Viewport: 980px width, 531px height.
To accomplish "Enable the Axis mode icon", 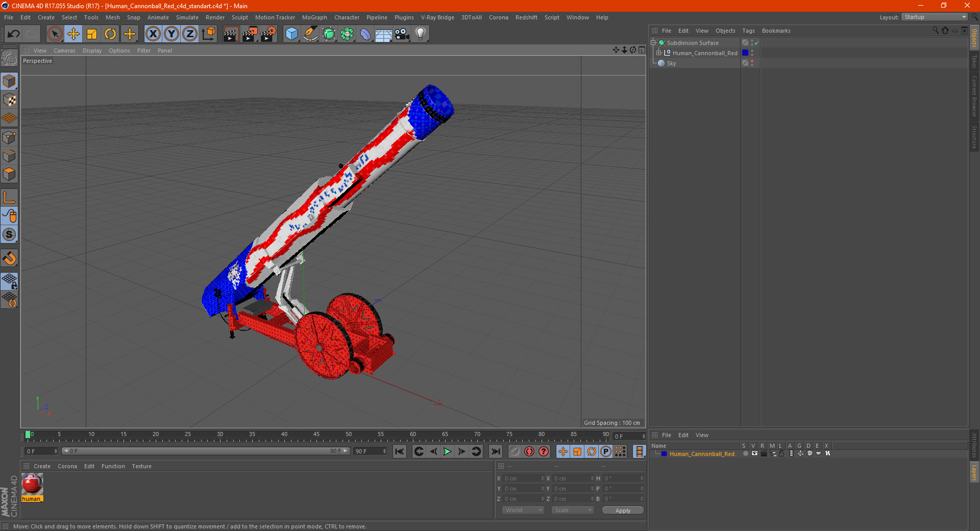I will click(9, 198).
